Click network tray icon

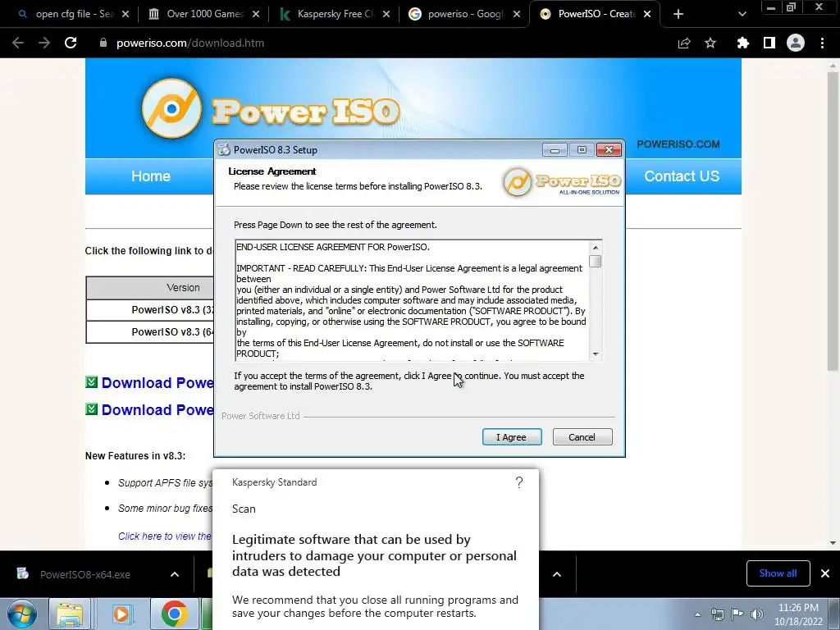(x=717, y=614)
